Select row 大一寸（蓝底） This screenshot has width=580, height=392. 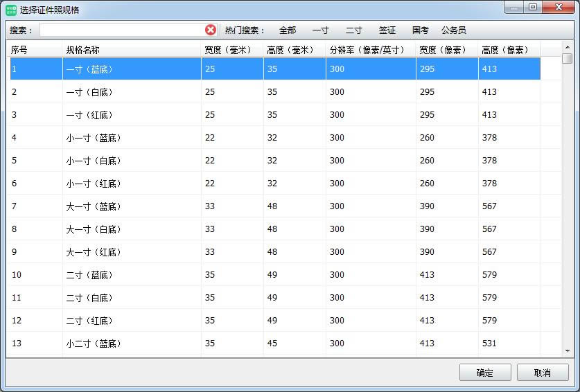tap(275, 206)
